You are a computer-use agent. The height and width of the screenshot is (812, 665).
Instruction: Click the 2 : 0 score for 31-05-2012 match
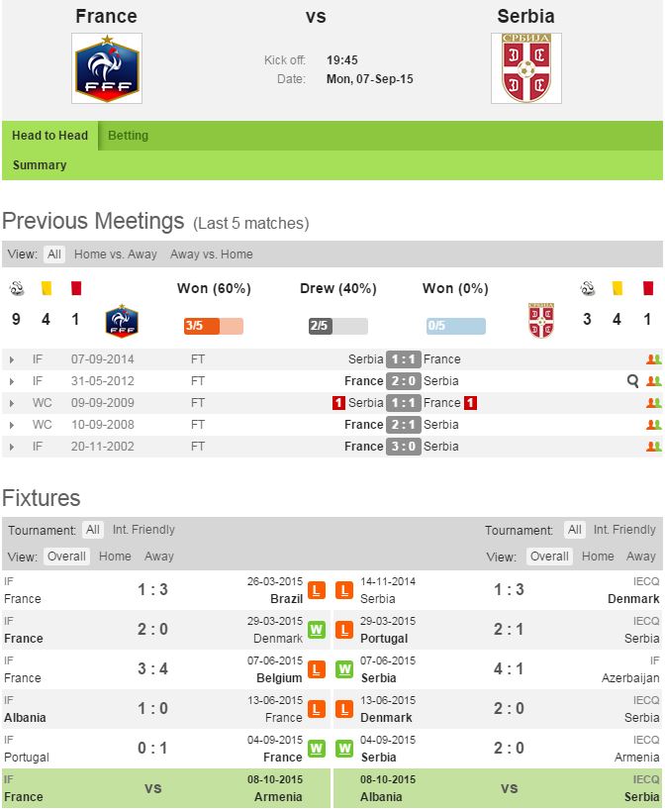(x=402, y=381)
